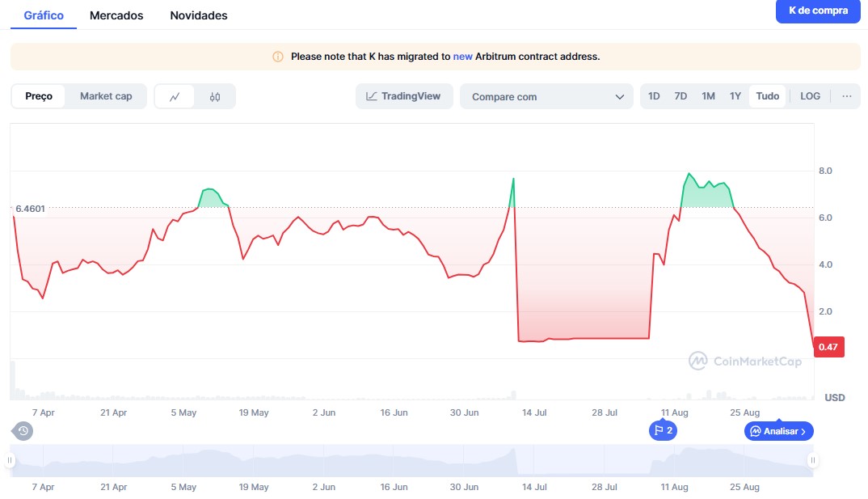Switch to the Novidades tab
This screenshot has width=868, height=499.
point(199,15)
